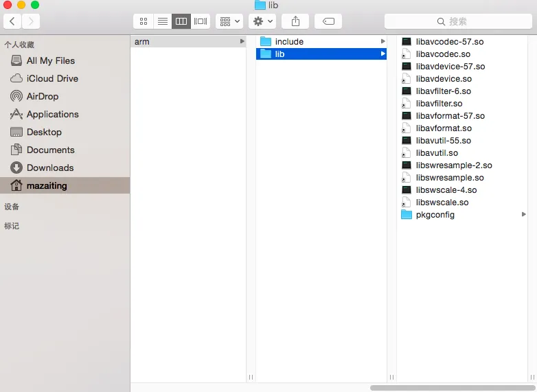The width and height of the screenshot is (537, 392).
Task: Open iCloud Drive from sidebar
Action: pos(52,78)
